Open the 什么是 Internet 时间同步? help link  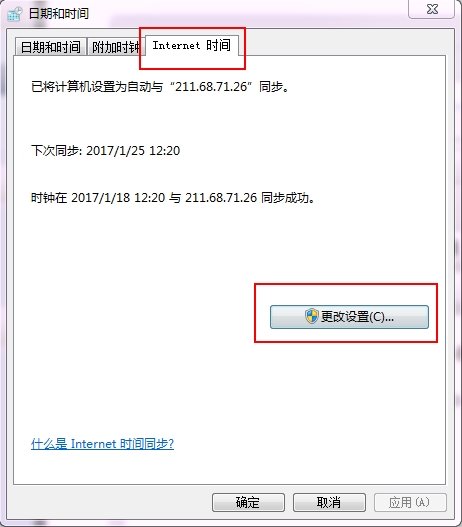click(102, 444)
